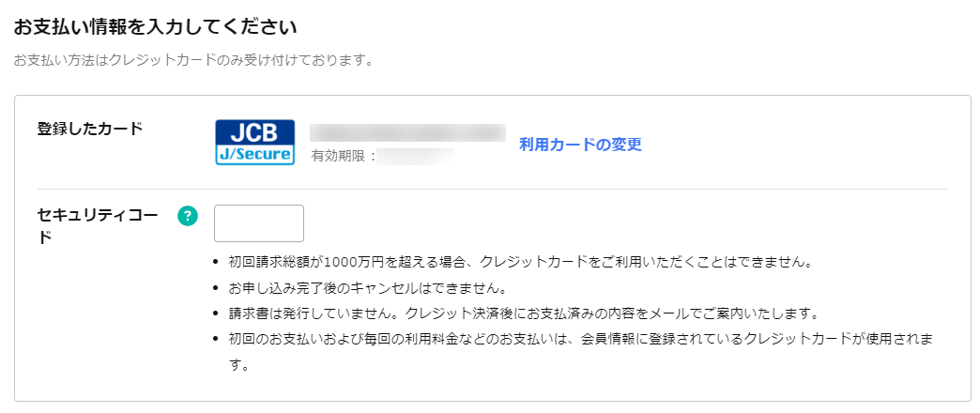980x413 pixels.
Task: Select the masked card number beside the JCB logo
Action: click(x=407, y=132)
